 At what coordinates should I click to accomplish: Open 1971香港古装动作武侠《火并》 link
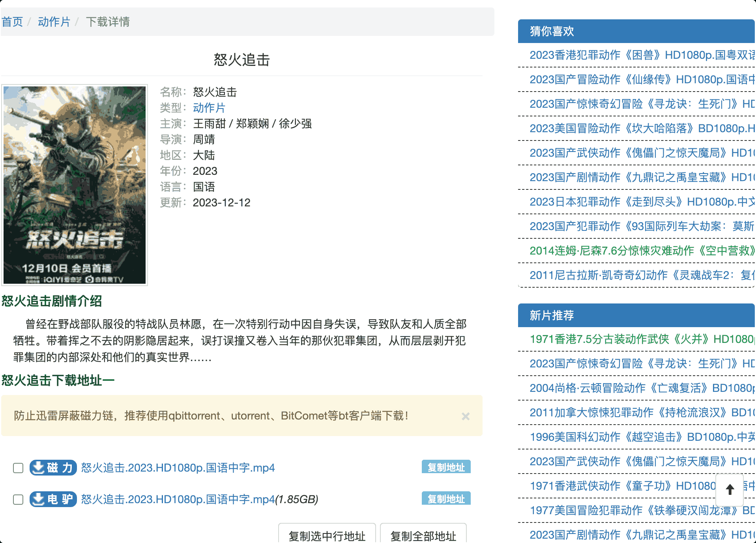coord(642,339)
